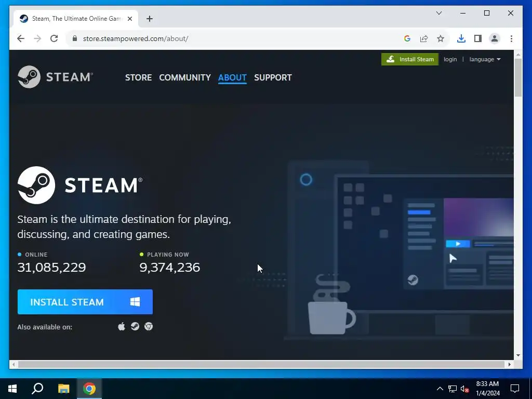532x399 pixels.
Task: Click the Chrome back arrow
Action: click(21, 38)
